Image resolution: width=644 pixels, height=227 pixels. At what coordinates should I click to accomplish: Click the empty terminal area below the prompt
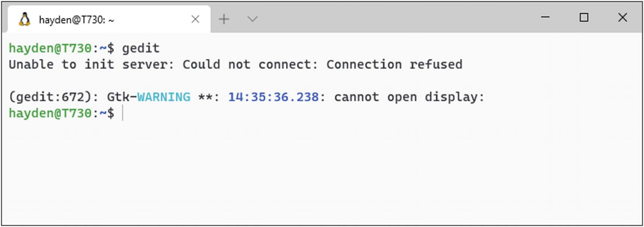coord(321,171)
